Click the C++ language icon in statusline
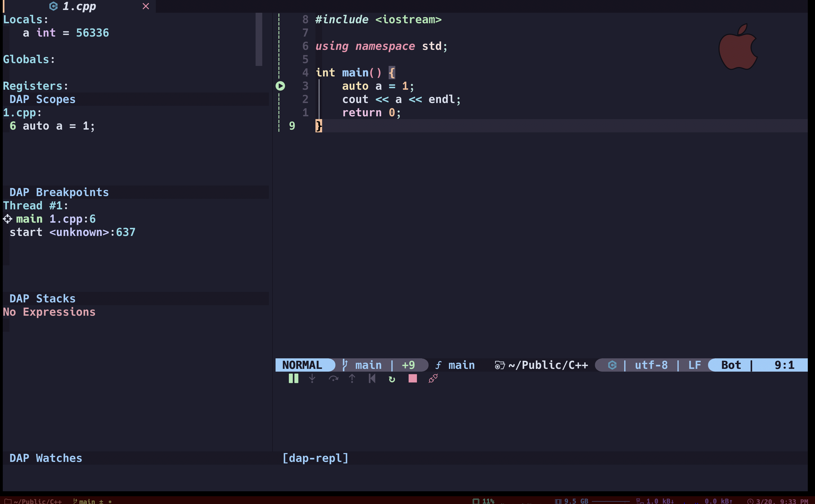The image size is (815, 504). tap(612, 365)
